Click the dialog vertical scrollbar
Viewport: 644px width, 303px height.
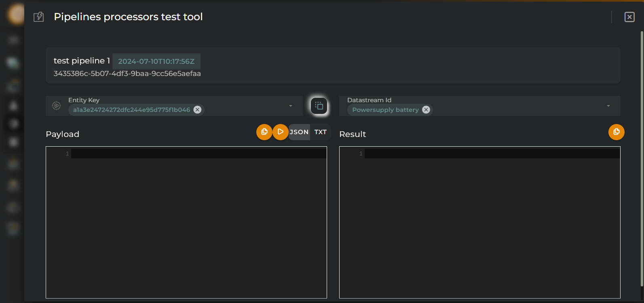(642, 159)
